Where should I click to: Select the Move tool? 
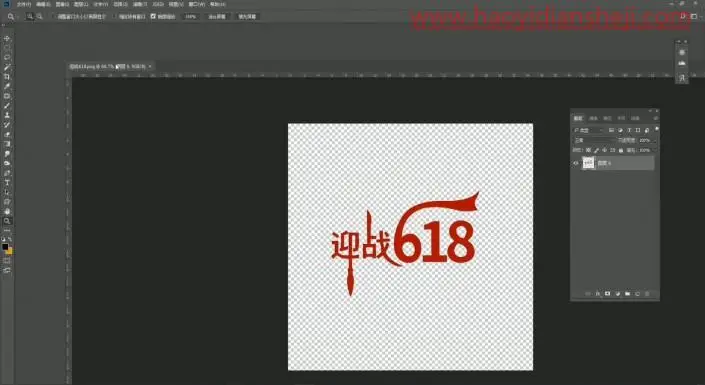[x=7, y=38]
